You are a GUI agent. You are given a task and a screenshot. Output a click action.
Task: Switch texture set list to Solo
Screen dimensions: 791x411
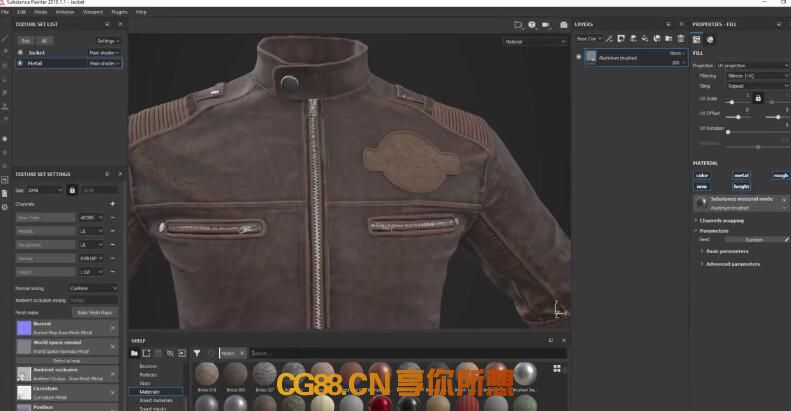(x=26, y=41)
